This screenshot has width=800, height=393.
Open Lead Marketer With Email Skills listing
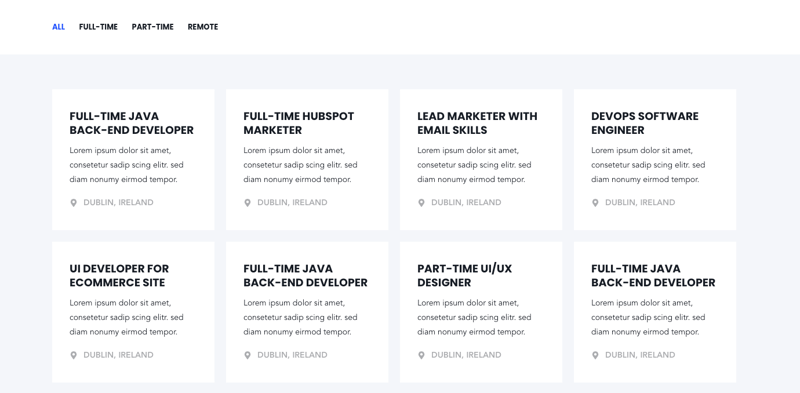pos(477,123)
